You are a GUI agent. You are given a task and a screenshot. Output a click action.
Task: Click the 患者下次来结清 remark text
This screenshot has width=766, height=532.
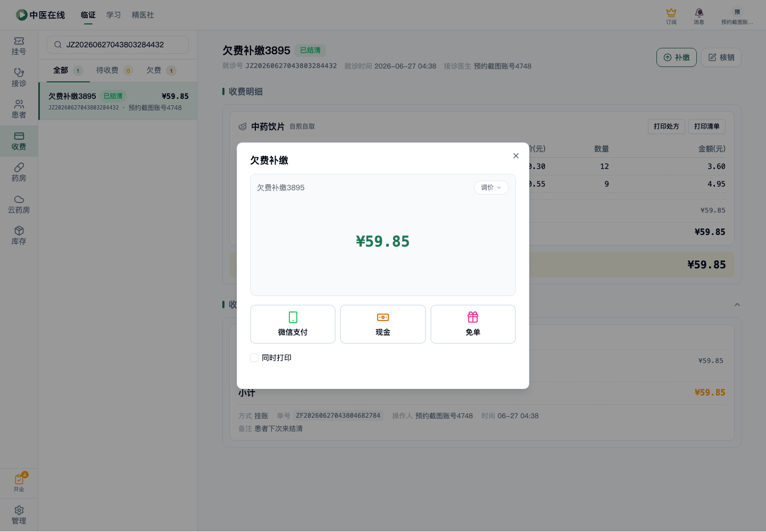click(278, 428)
